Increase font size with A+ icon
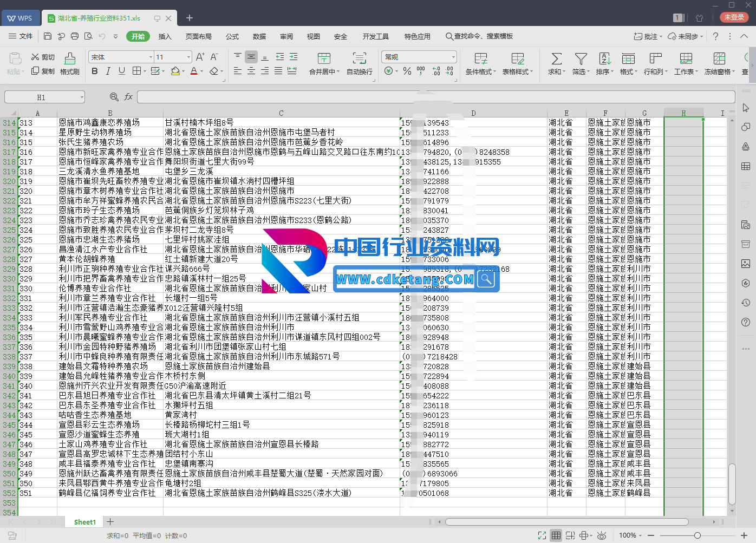The height and width of the screenshot is (543, 756). coord(200,57)
